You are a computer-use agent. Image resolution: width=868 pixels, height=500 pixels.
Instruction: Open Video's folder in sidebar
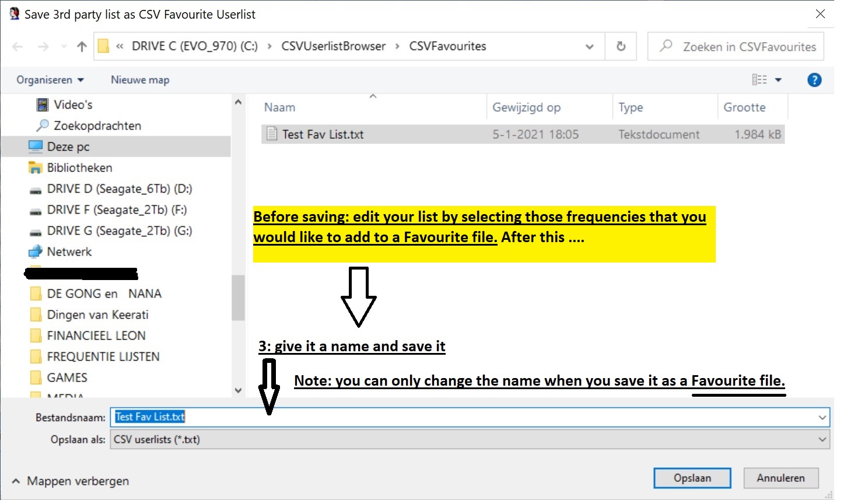[73, 104]
